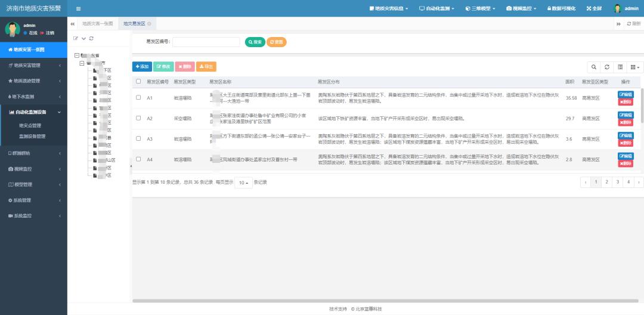Screen dimensions: 644x315
Task: Click the hamburger menu icon in header
Action: pos(79,8)
